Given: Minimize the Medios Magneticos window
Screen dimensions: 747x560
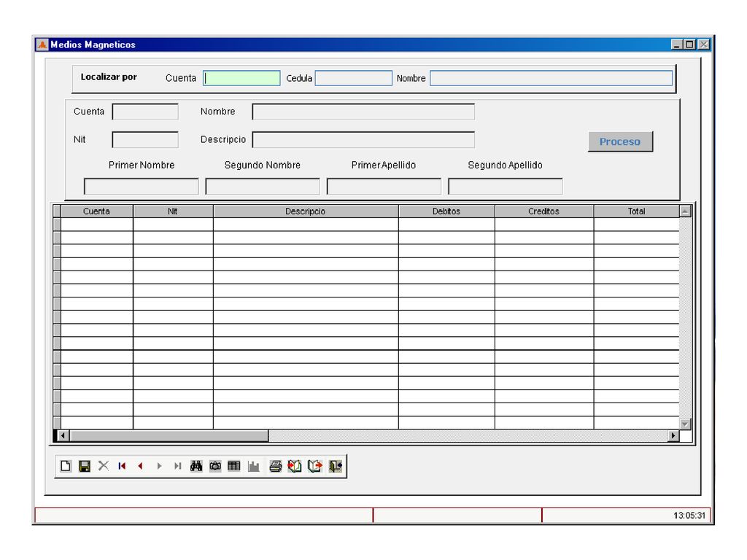Looking at the screenshot, I should [x=677, y=44].
